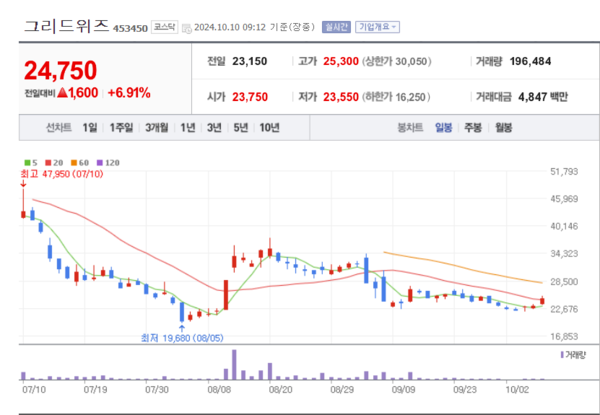The height and width of the screenshot is (415, 600).
Task: Click the 고가 value 25,300
Action: (341, 62)
